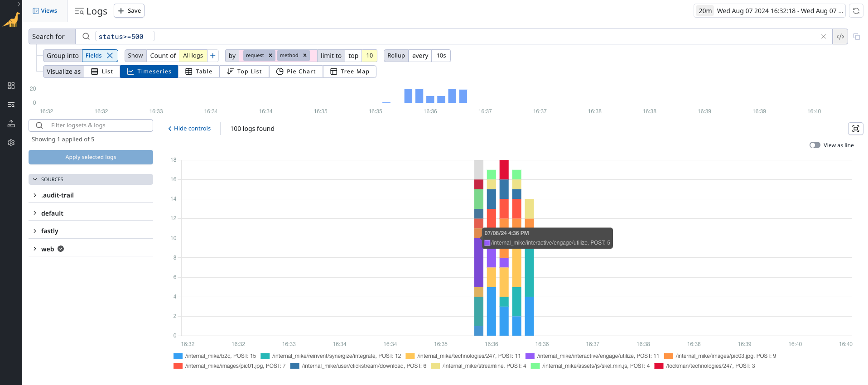Switch to Top List visualization
Image resolution: width=868 pixels, height=385 pixels.
tap(244, 72)
